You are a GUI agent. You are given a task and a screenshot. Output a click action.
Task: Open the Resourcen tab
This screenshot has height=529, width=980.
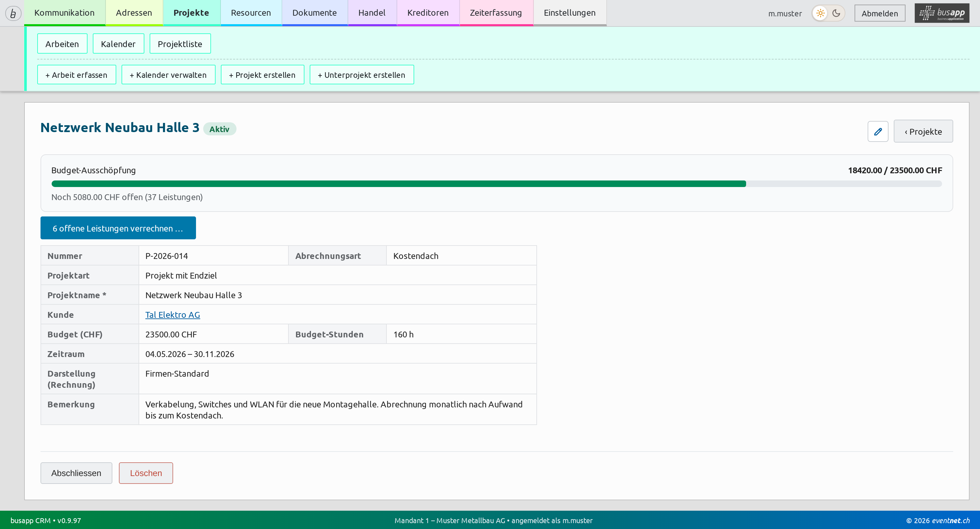click(251, 12)
